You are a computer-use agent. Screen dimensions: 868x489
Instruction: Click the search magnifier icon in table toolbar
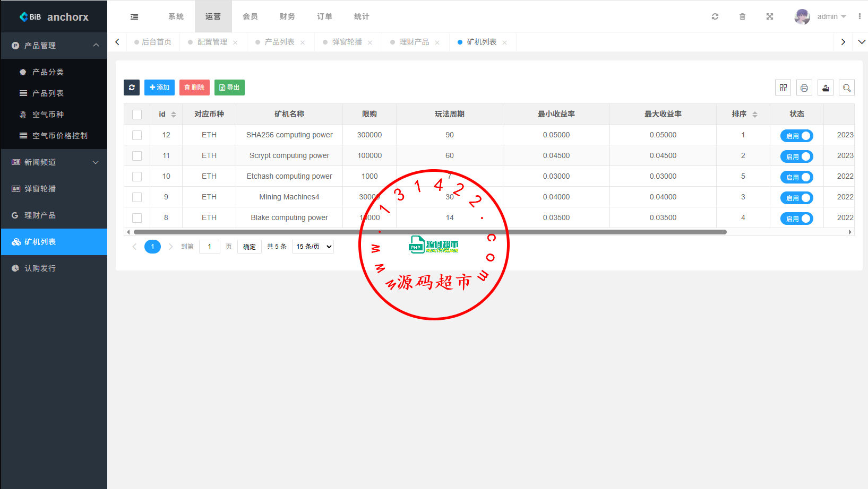(x=847, y=87)
